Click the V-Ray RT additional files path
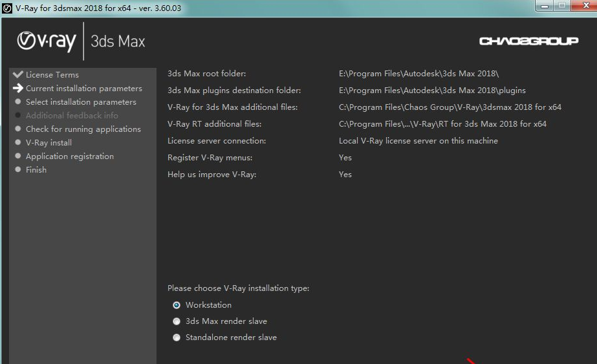The image size is (597, 364). coord(442,123)
